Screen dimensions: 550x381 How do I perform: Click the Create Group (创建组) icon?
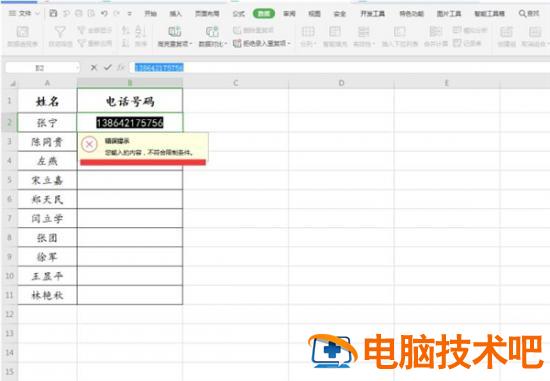pyautogui.click(x=506, y=32)
